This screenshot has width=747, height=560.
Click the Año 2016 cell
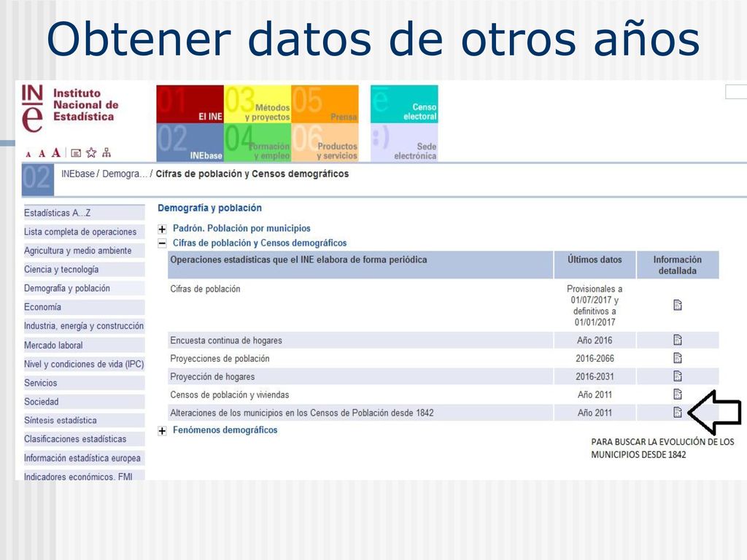pyautogui.click(x=595, y=341)
